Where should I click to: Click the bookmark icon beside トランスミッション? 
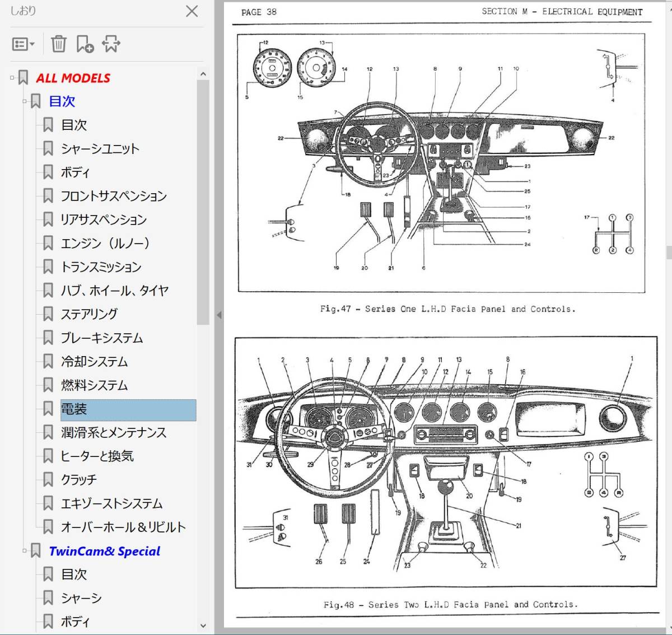click(x=48, y=267)
